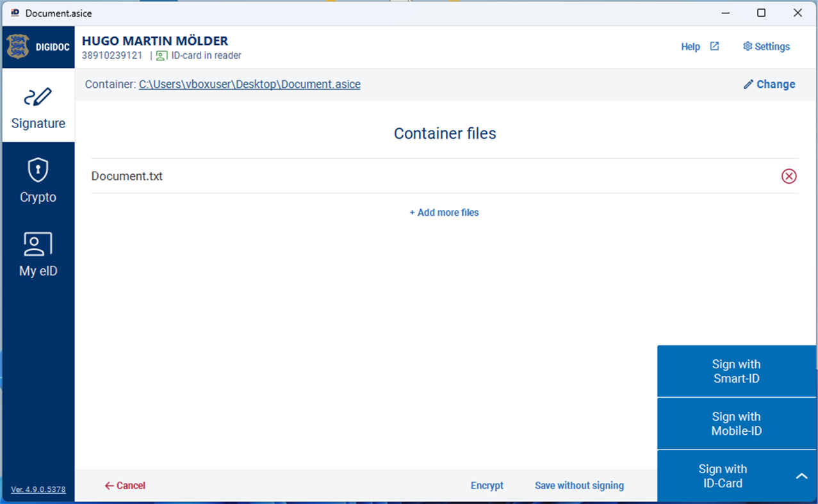This screenshot has width=818, height=504.
Task: Click the ID-card in reader icon
Action: click(x=161, y=56)
